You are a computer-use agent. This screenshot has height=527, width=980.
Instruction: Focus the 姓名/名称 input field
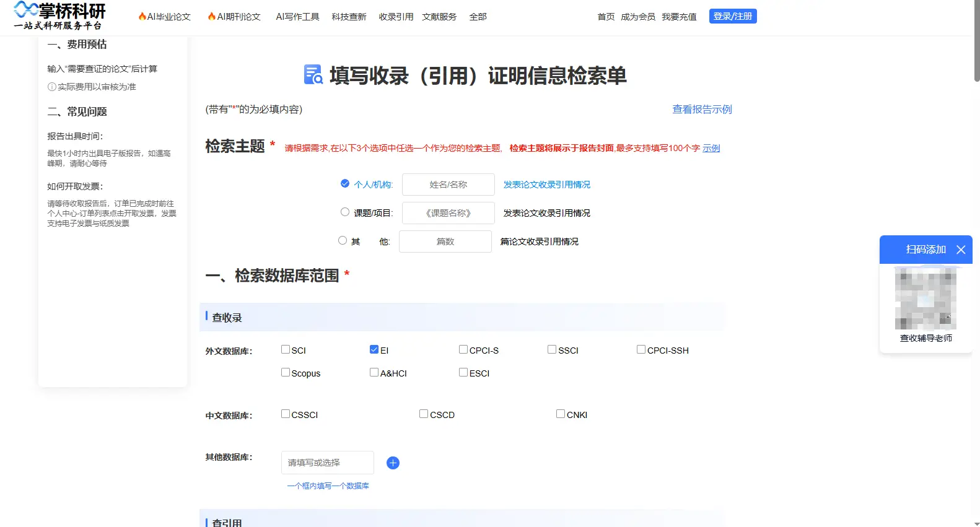[x=448, y=185]
